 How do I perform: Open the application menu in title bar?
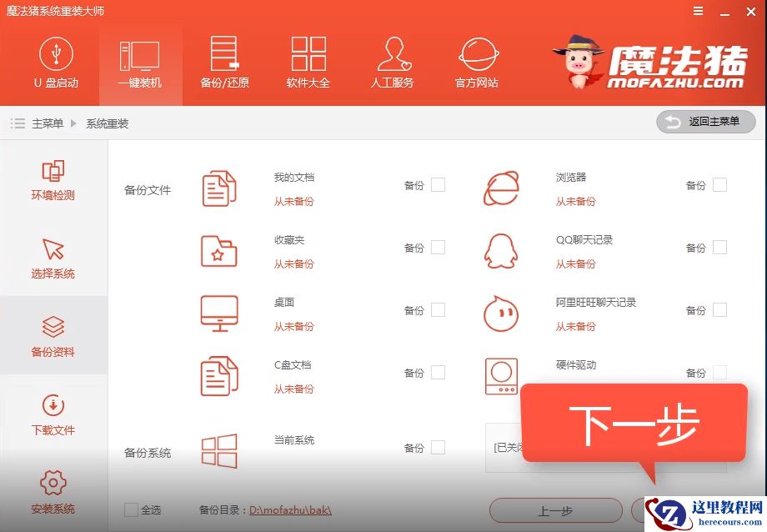[699, 12]
